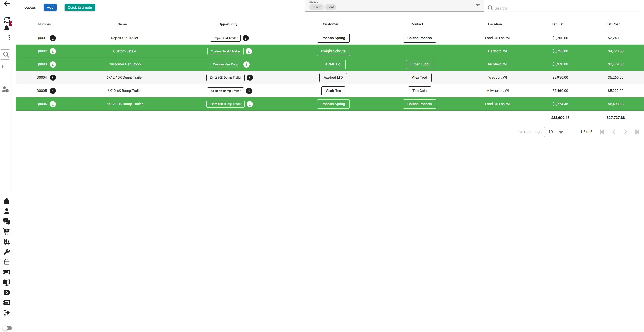Viewport: 644px width, 332px height.
Task: Click the logout arrow icon
Action: 7,313
